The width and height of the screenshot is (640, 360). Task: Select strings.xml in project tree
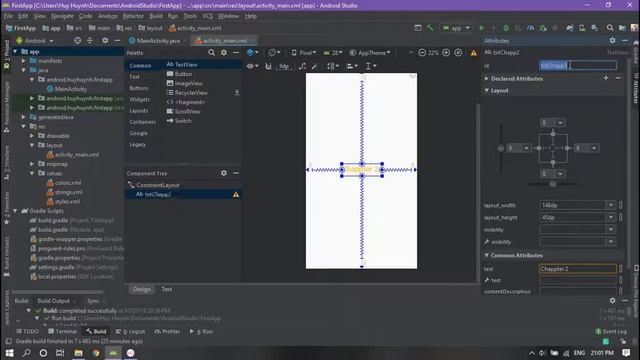tap(69, 192)
